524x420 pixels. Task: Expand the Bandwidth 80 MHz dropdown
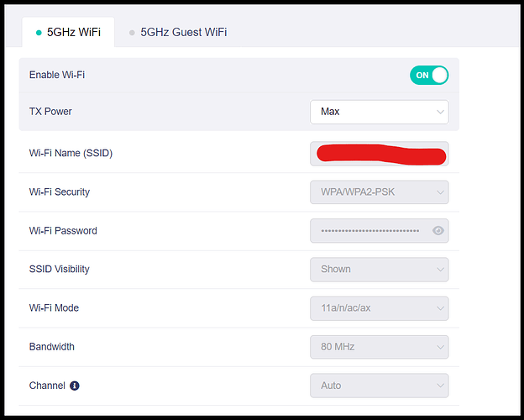click(x=380, y=347)
